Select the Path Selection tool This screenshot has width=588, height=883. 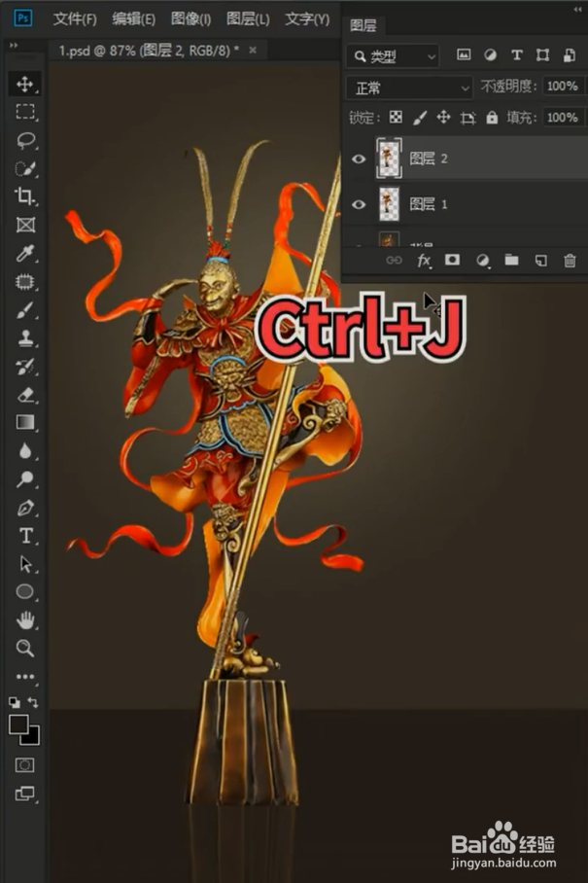tap(24, 564)
